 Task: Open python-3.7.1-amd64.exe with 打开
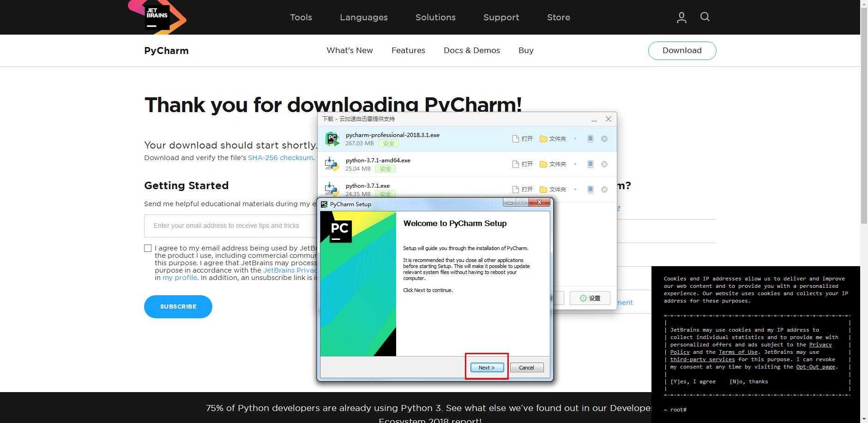tap(523, 164)
